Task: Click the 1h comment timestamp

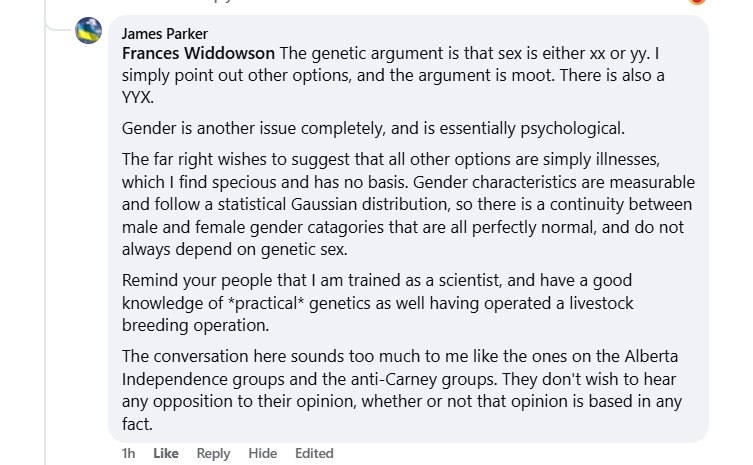Action: coord(128,453)
